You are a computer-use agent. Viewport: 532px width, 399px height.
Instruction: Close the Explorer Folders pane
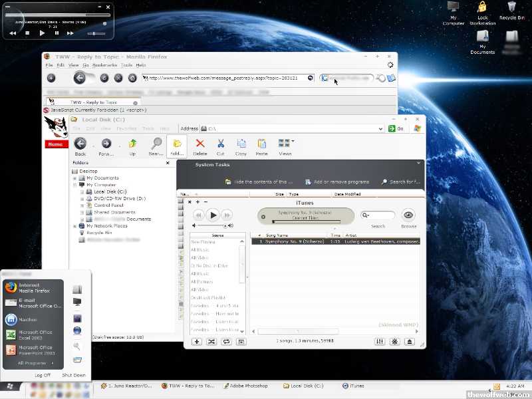[168, 163]
